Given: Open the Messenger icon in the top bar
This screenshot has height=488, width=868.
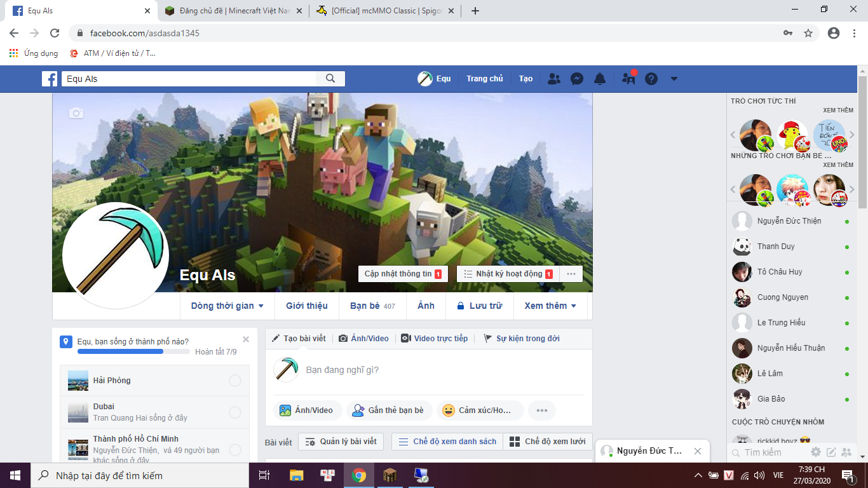Looking at the screenshot, I should [577, 79].
